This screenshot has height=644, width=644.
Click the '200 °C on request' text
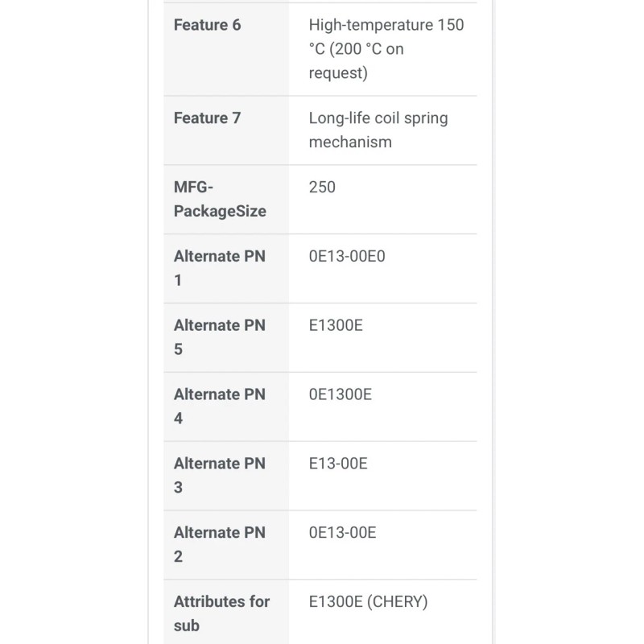357,61
